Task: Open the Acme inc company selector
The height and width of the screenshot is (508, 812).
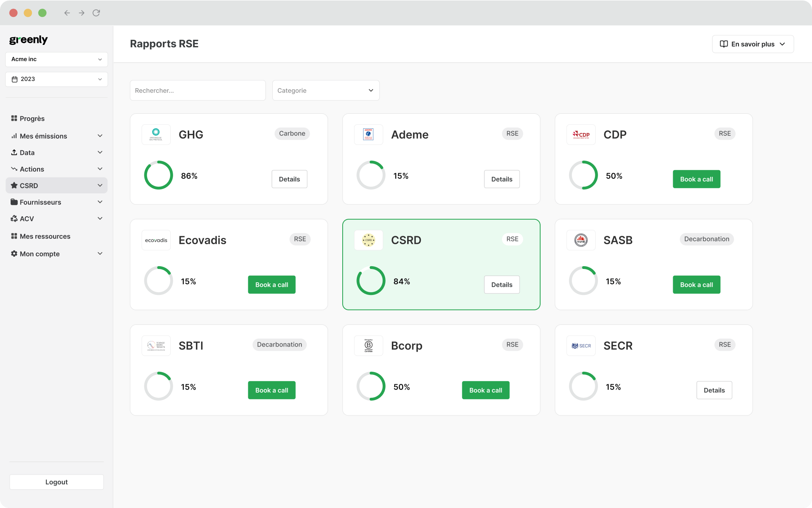Action: (57, 59)
